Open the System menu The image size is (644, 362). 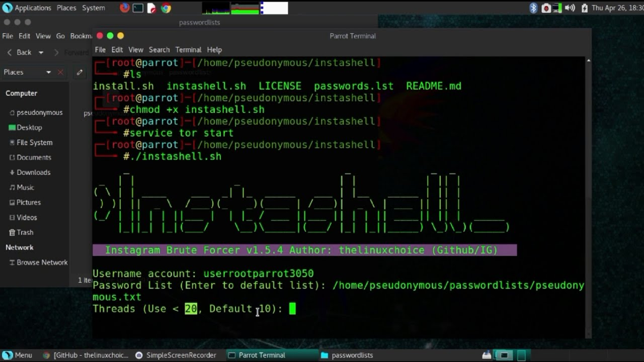pyautogui.click(x=94, y=8)
